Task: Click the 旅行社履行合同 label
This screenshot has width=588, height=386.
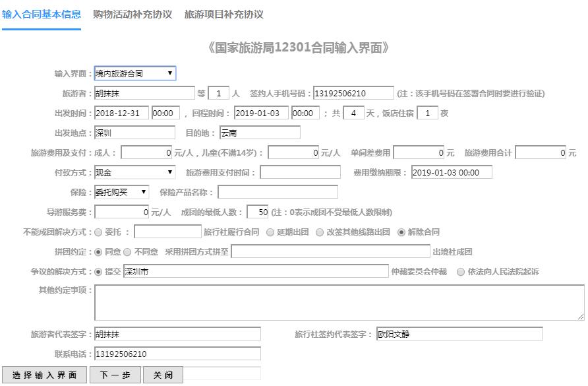Action: [x=231, y=232]
